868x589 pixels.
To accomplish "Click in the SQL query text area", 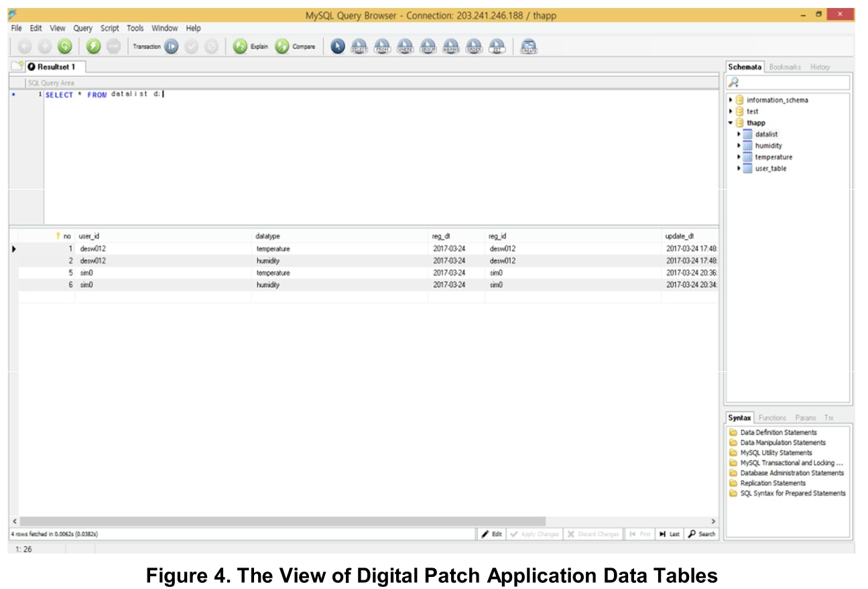I will click(x=381, y=157).
